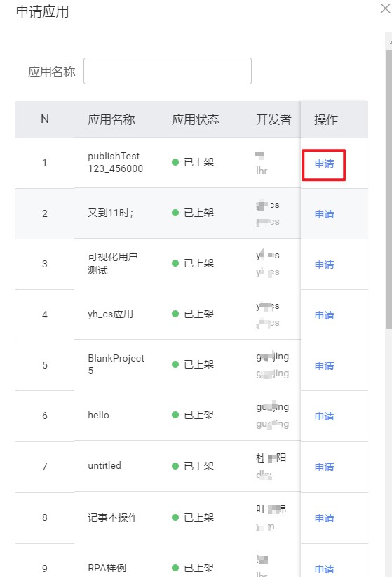Click 申请 for 可视化用户测试 app

[x=325, y=265]
